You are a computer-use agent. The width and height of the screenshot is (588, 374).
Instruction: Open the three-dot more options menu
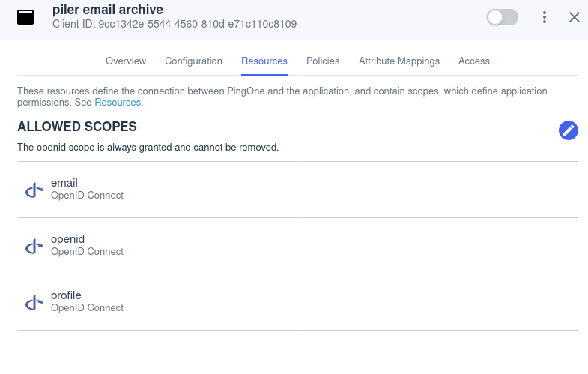545,17
